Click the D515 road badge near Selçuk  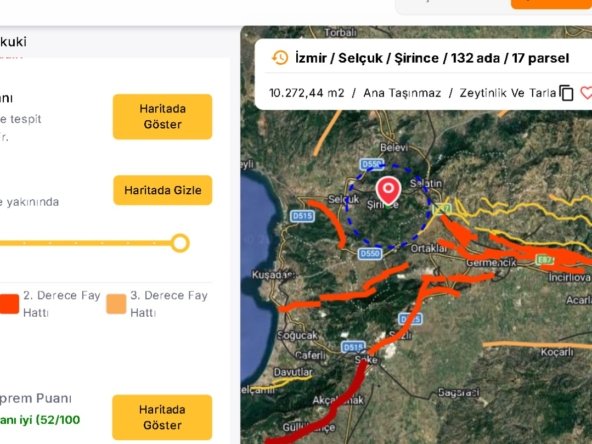pos(302,216)
